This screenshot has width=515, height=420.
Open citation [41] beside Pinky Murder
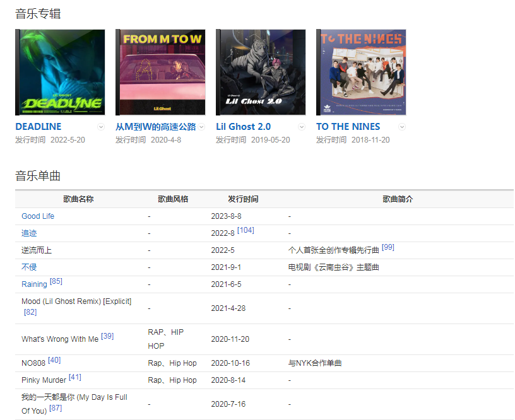75,377
